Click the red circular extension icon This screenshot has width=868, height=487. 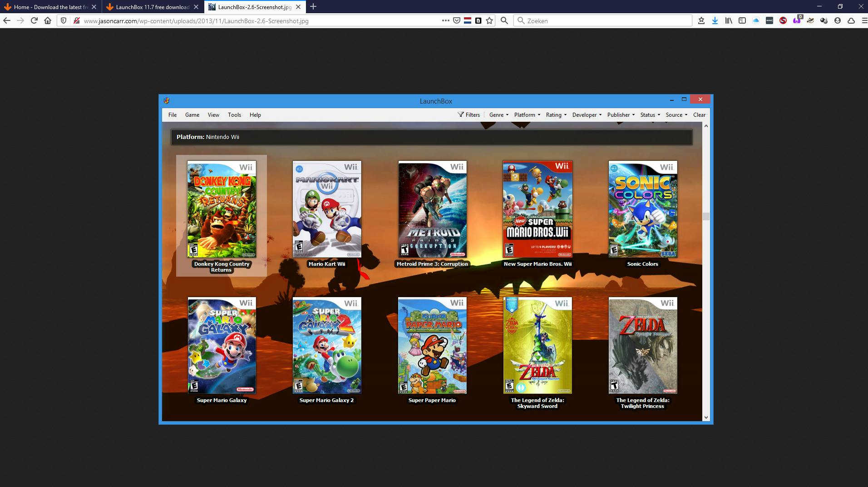[783, 20]
